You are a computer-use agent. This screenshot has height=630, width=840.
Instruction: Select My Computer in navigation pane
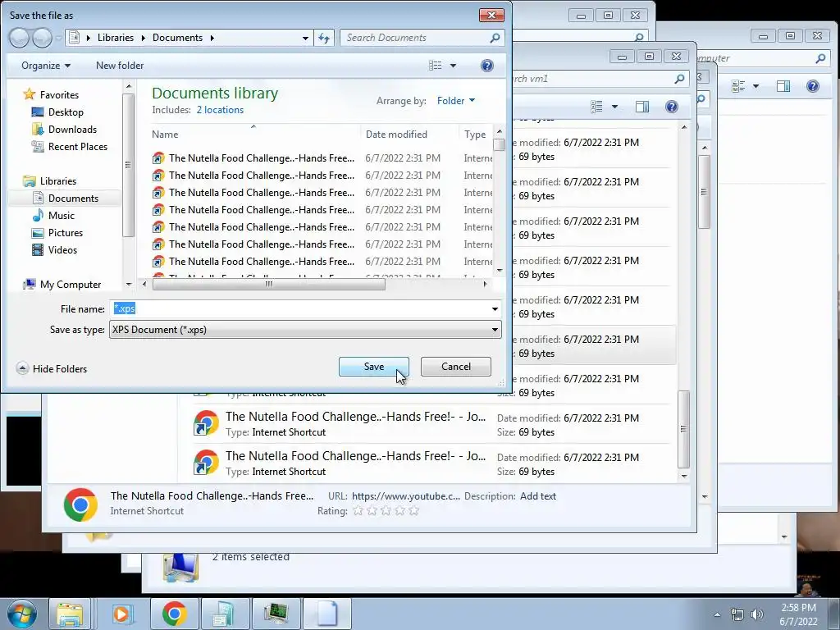[71, 285]
